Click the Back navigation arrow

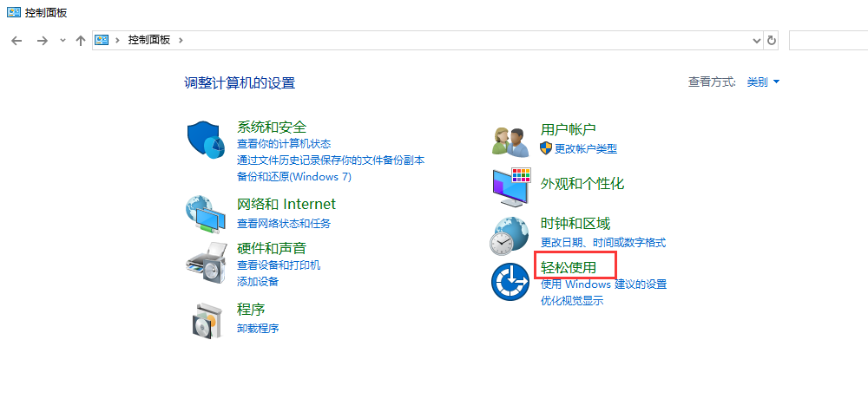point(16,41)
